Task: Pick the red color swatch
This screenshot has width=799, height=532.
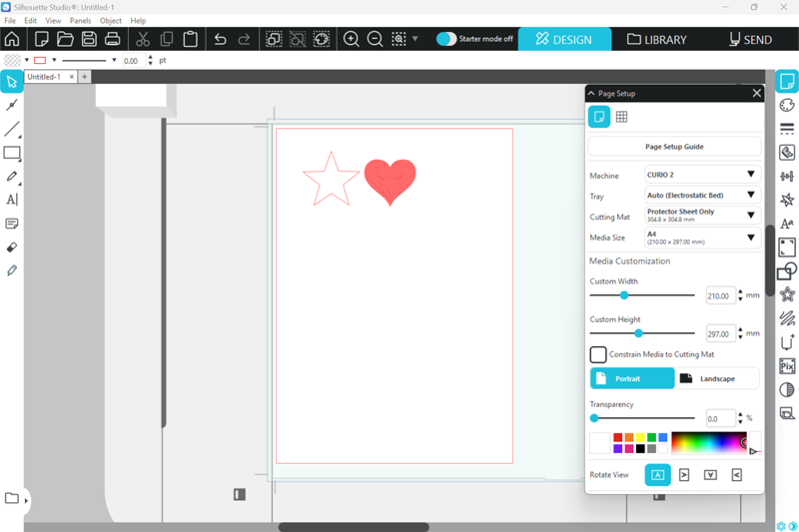Action: [618, 438]
